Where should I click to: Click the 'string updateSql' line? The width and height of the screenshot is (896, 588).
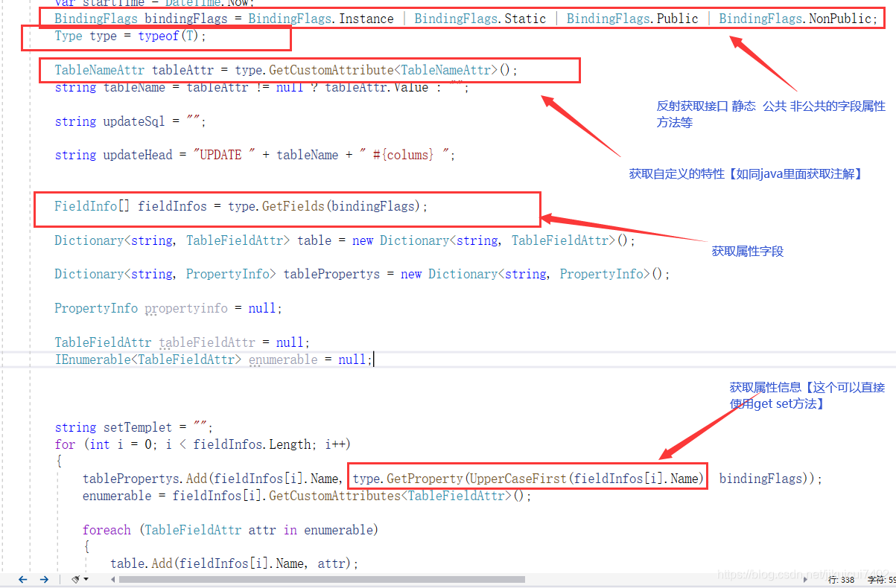130,121
